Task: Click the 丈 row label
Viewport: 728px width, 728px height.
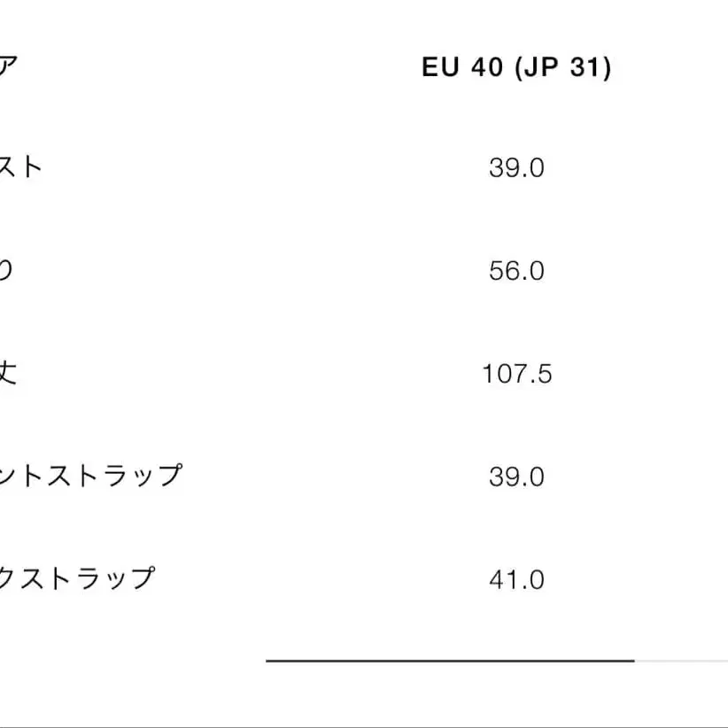Action: click(x=7, y=373)
